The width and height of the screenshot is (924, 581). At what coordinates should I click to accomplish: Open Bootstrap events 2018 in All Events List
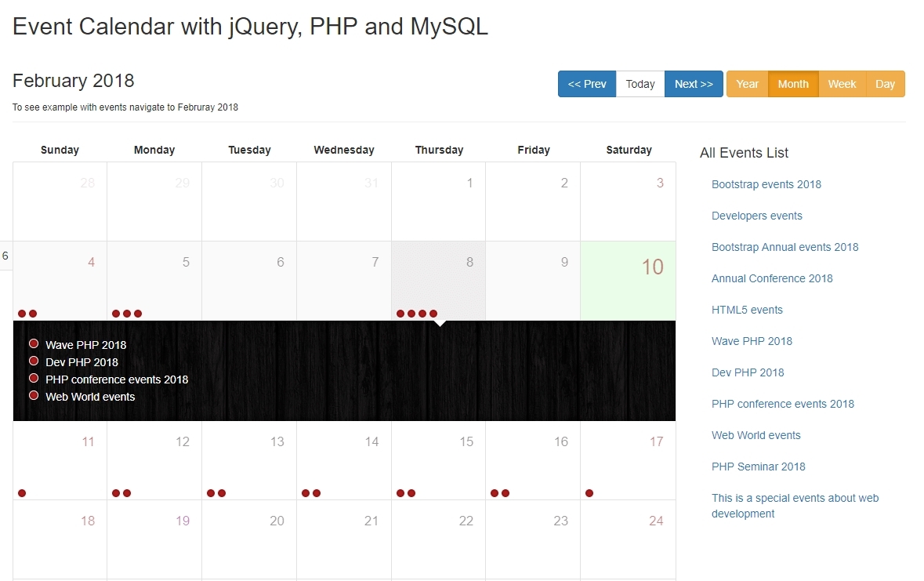[x=766, y=184]
